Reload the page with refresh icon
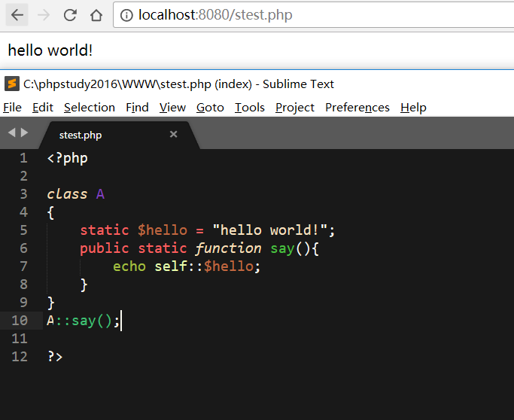 click(x=70, y=15)
